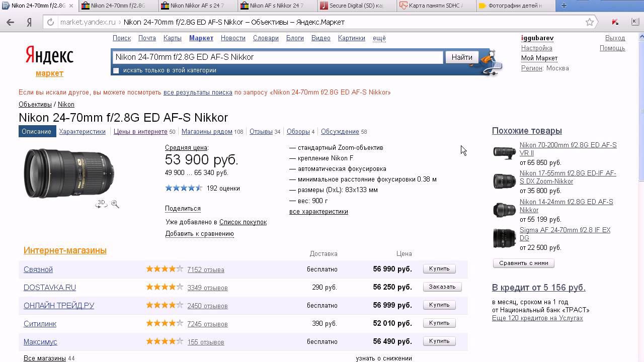Screen dimensions: 644x362
Task: Click the Yandex 'Я' toolbar button
Action: pos(30,22)
